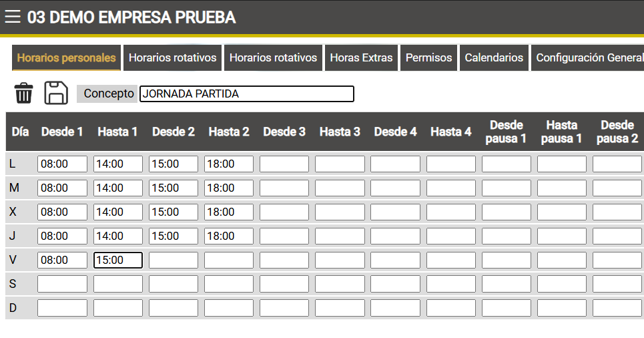Select the Desde 1 field for row L

coord(63,164)
